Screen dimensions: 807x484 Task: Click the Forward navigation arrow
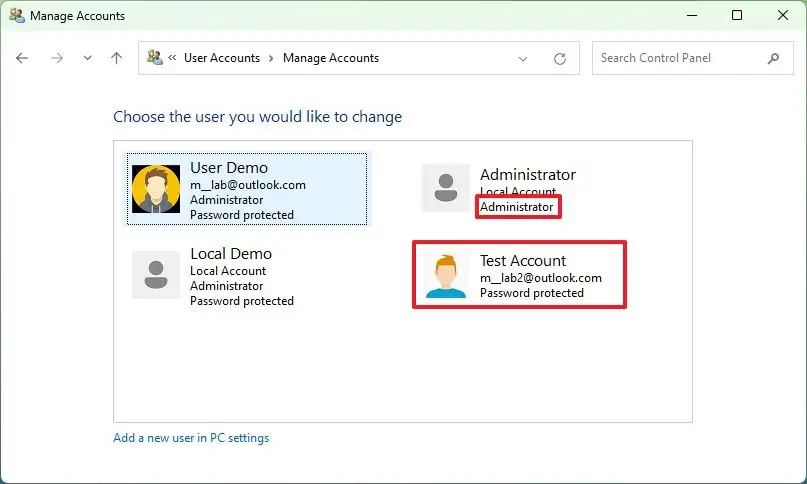tap(57, 58)
